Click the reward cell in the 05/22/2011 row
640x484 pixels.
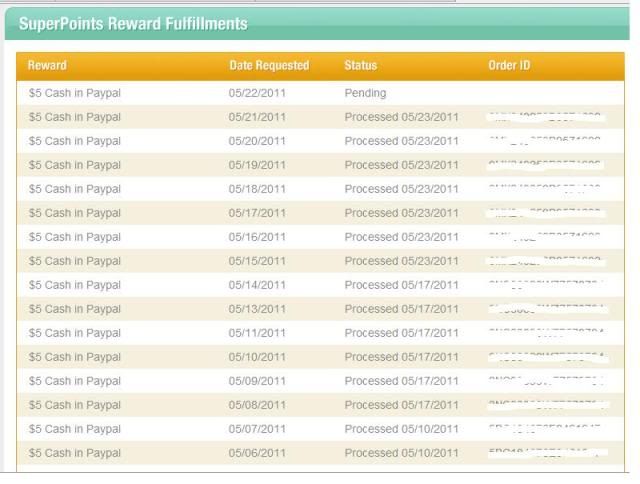point(75,93)
